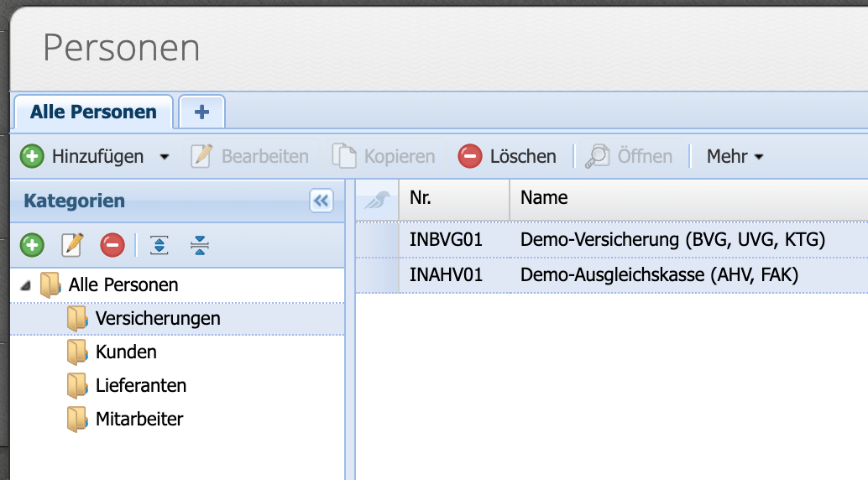This screenshot has width=868, height=480.
Task: Expand all categories in the tree
Action: (159, 245)
